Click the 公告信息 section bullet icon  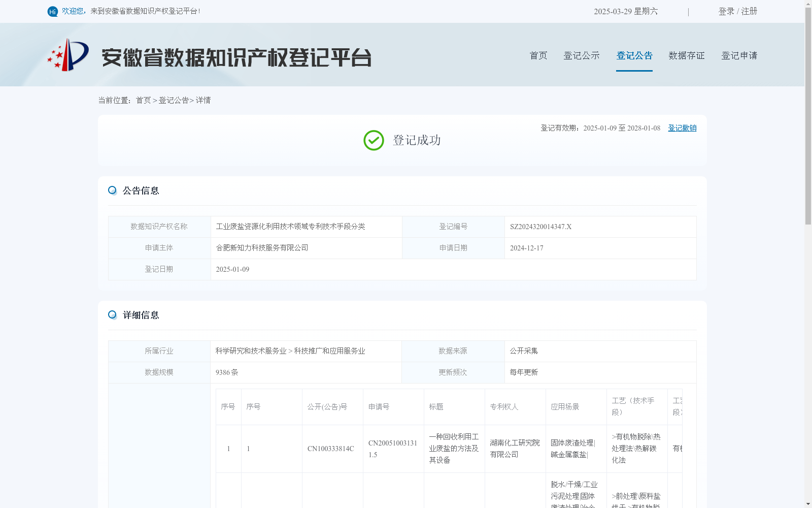tap(113, 190)
